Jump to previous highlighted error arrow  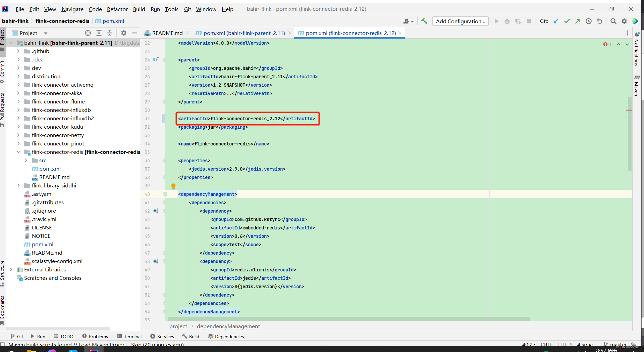coord(619,44)
